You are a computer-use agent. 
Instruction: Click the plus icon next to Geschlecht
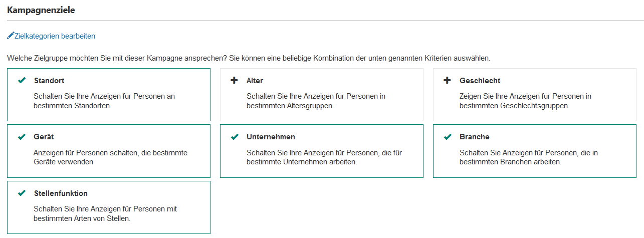pyautogui.click(x=448, y=80)
